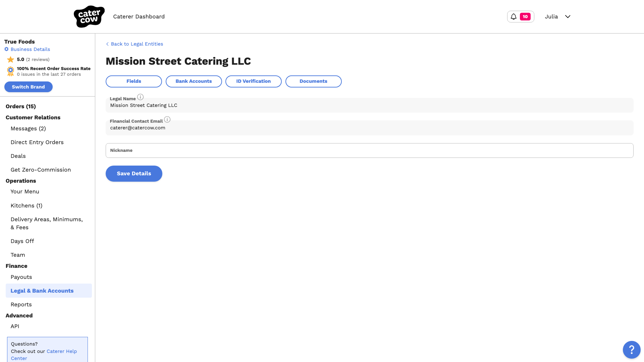Open Get Zero-Commission page

[41, 170]
